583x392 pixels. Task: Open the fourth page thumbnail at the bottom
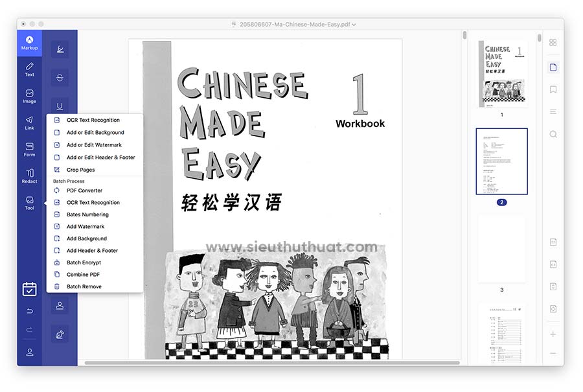(502, 334)
